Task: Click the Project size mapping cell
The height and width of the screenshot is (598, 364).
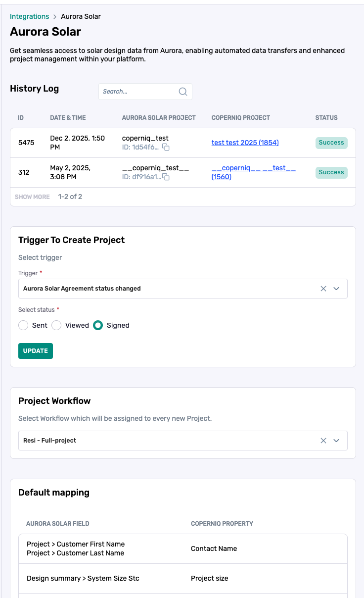Action: 210,578
